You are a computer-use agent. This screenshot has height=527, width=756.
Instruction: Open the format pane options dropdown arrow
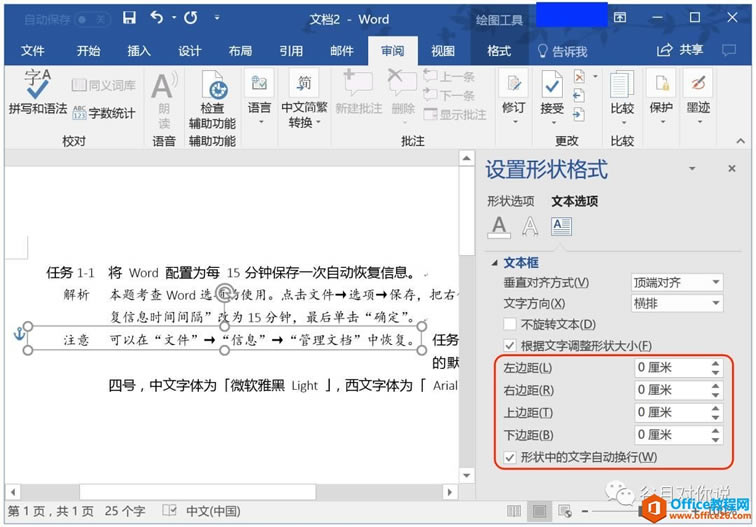[x=692, y=169]
